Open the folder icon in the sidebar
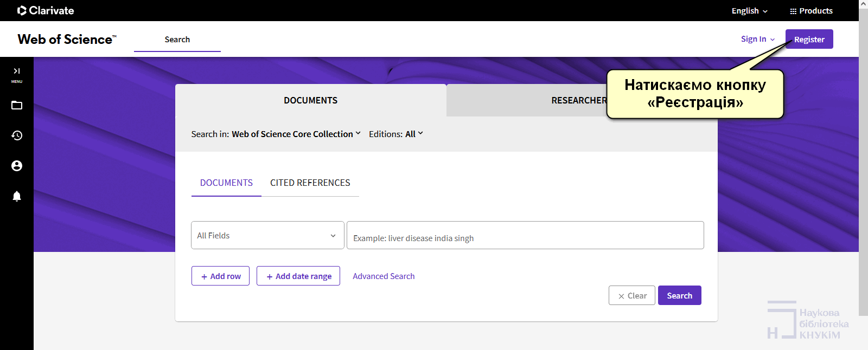The width and height of the screenshot is (868, 350). [17, 105]
